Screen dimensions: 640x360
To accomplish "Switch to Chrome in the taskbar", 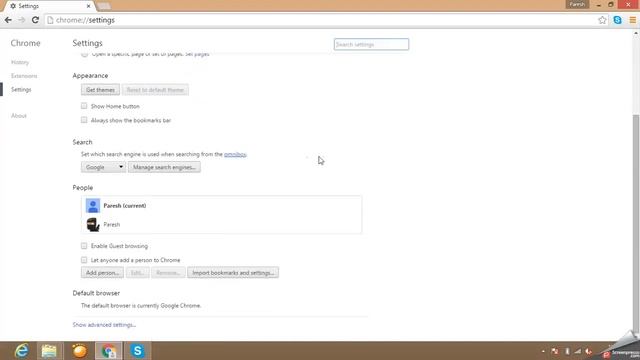I will [109, 351].
